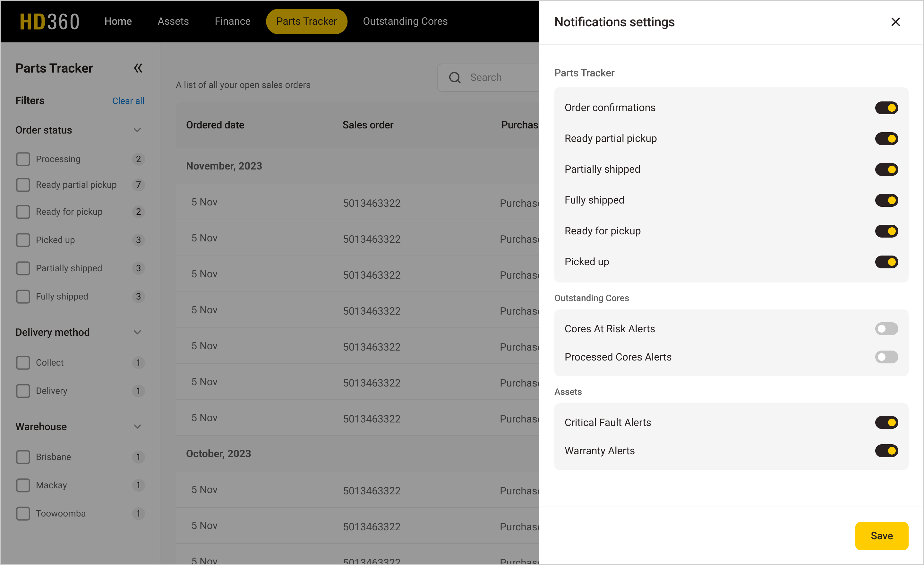
Task: Turn off Critical Fault Alerts
Action: coord(886,422)
